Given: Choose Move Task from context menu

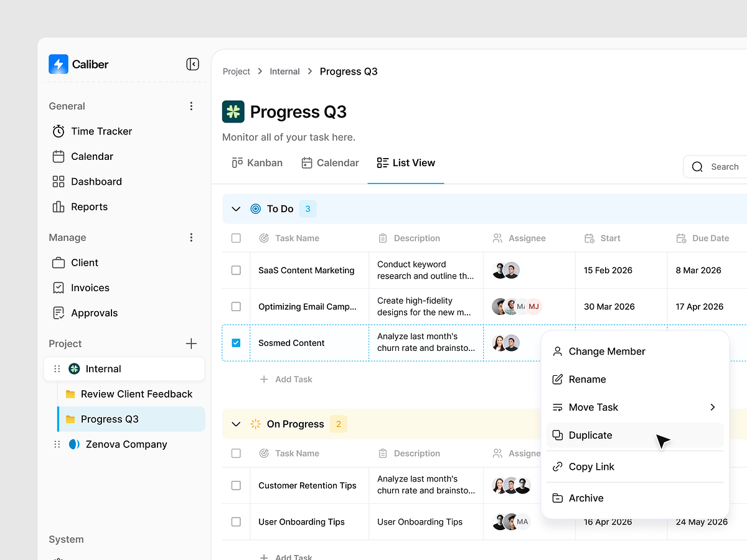Looking at the screenshot, I should pyautogui.click(x=635, y=408).
